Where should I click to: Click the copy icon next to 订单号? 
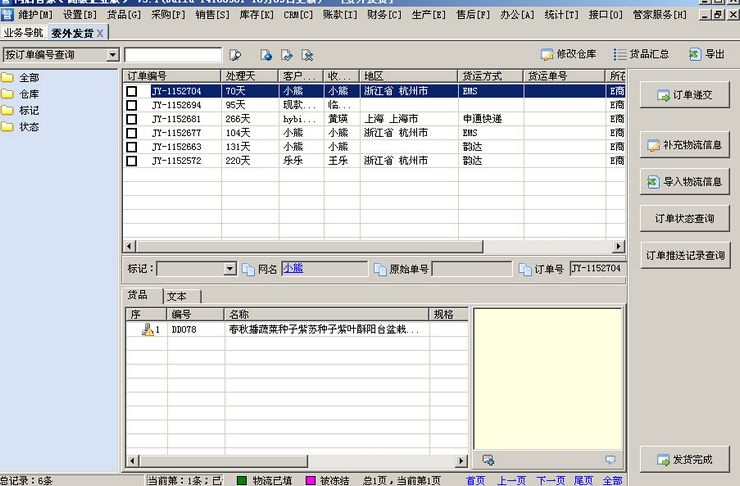[x=524, y=269]
